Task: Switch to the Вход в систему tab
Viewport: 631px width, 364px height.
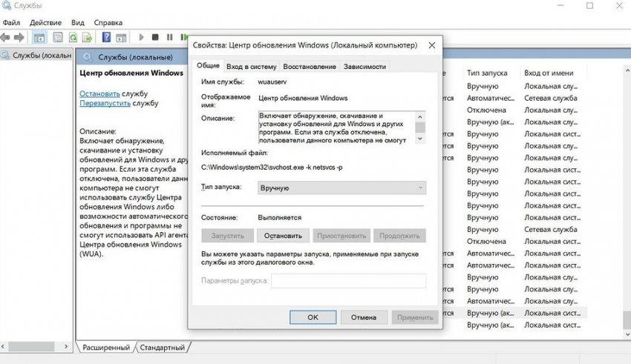Action: [251, 67]
